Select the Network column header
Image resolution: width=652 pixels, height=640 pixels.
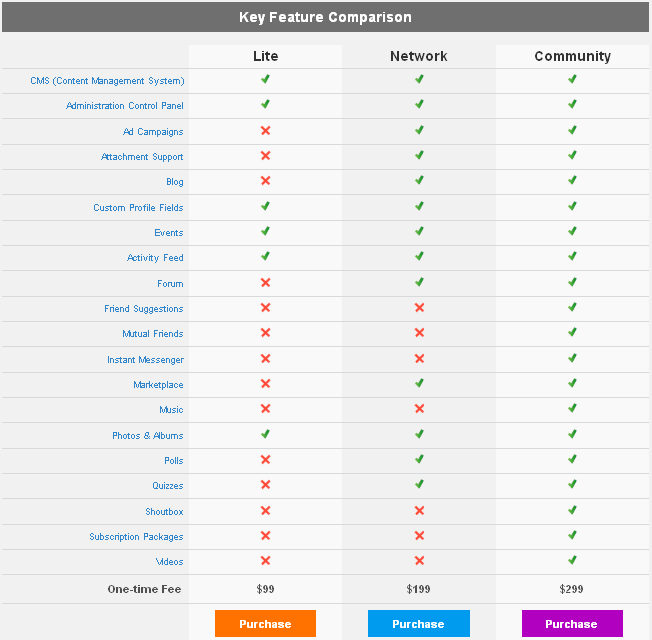(x=419, y=57)
